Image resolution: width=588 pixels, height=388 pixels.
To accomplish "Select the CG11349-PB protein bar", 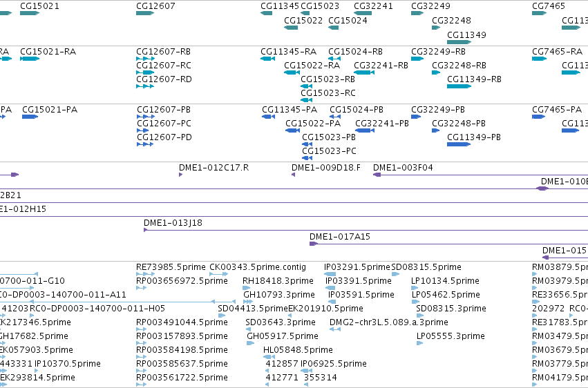I will tap(459, 144).
